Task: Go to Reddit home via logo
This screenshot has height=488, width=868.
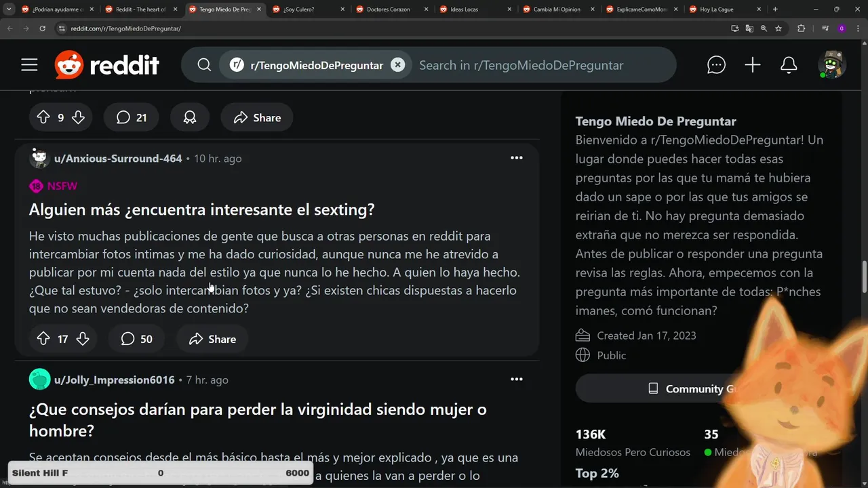Action: pyautogui.click(x=107, y=65)
